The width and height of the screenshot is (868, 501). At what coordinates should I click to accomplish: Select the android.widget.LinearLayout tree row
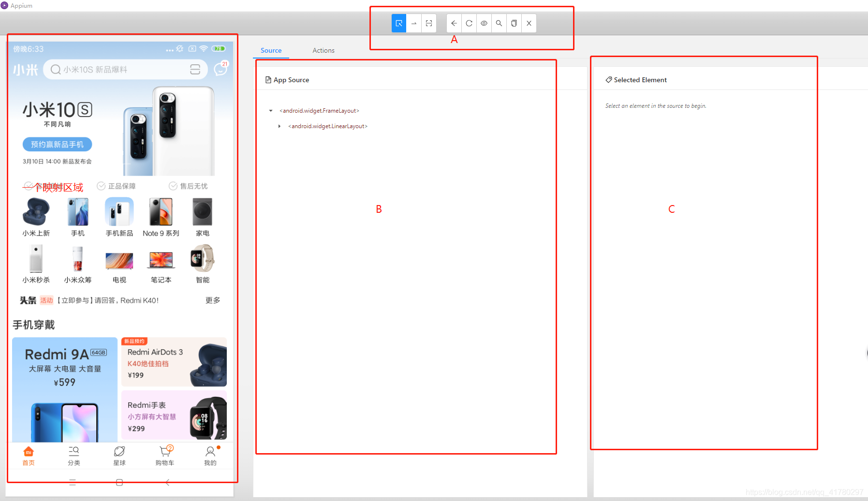[328, 126]
